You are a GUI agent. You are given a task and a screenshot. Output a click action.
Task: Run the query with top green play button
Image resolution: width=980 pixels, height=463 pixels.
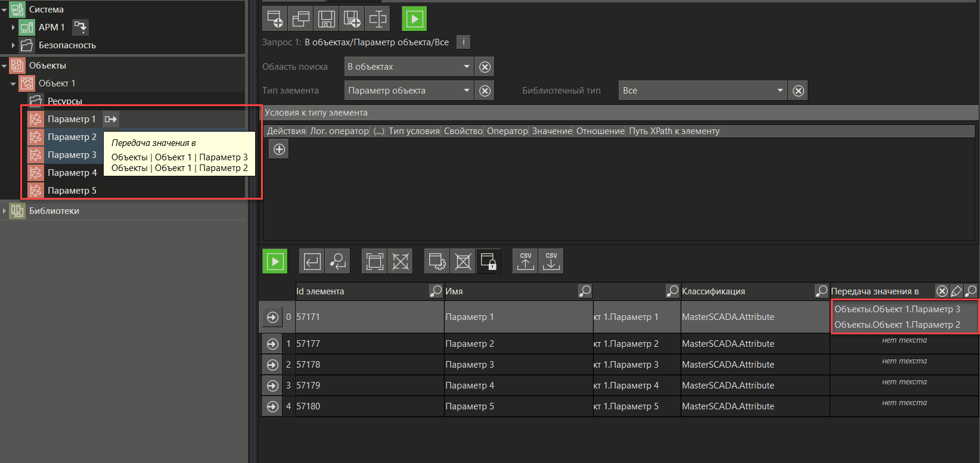[414, 19]
